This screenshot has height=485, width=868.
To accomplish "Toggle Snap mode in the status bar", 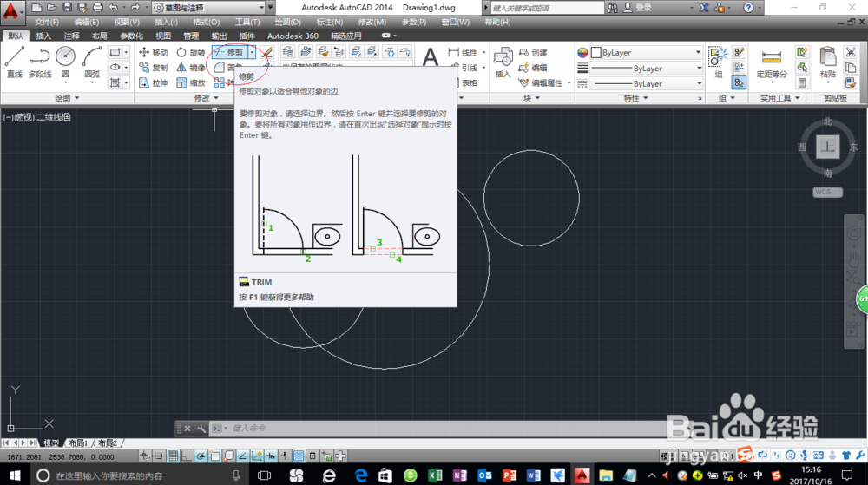I will click(x=159, y=456).
